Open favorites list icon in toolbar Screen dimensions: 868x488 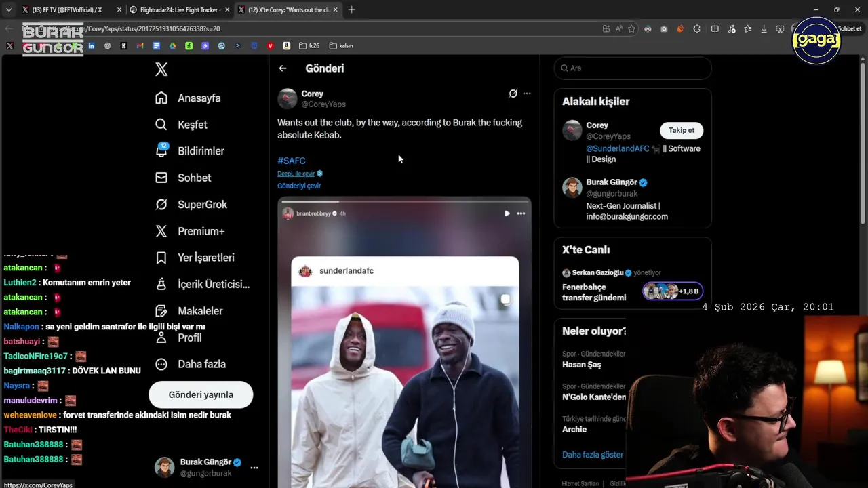747,28
